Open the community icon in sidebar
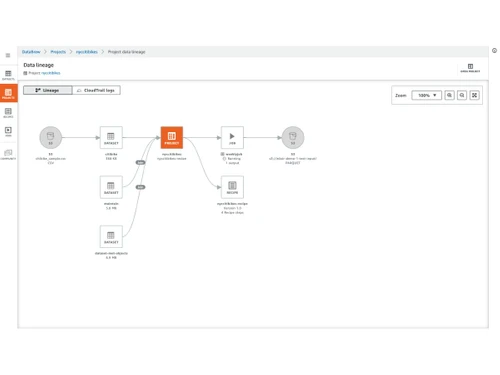This screenshot has width=500, height=375. click(8, 154)
